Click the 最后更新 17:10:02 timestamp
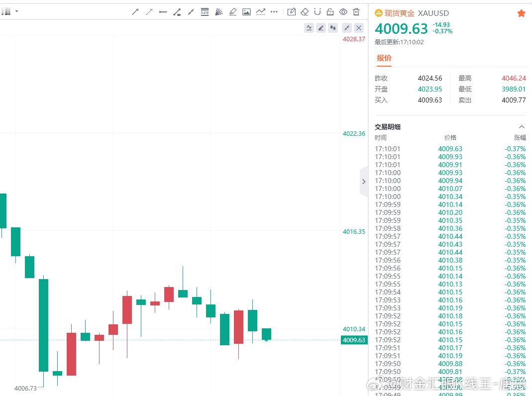The image size is (532, 396). tap(399, 42)
